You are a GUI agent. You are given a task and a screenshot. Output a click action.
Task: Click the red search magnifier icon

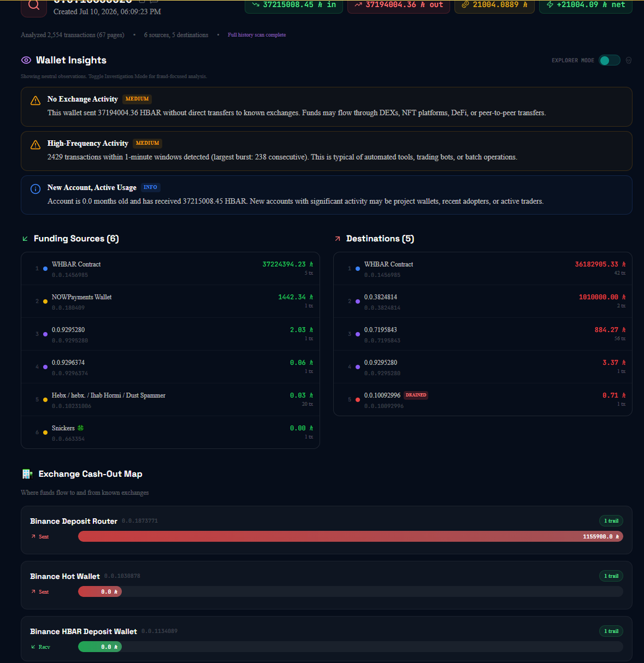click(34, 6)
